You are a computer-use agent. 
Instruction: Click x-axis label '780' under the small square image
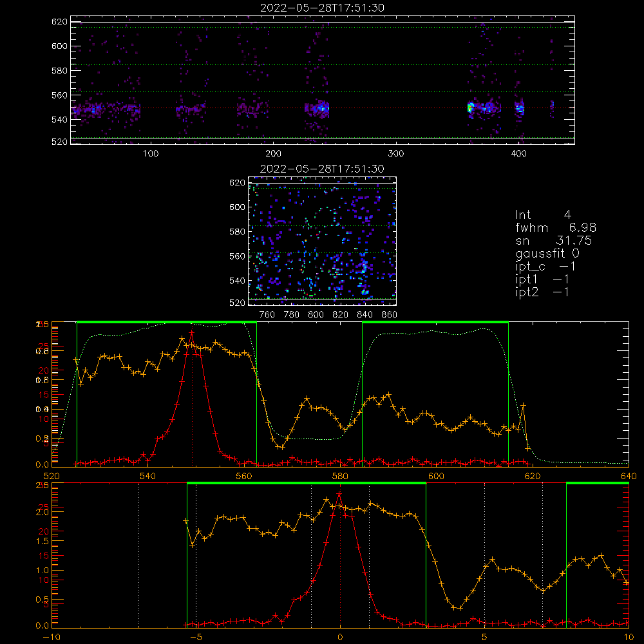[292, 315]
